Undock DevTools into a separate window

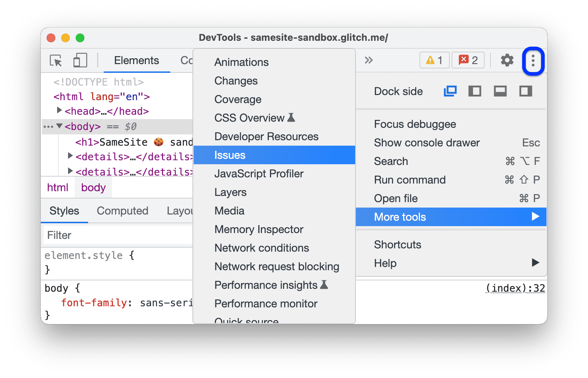tap(450, 91)
